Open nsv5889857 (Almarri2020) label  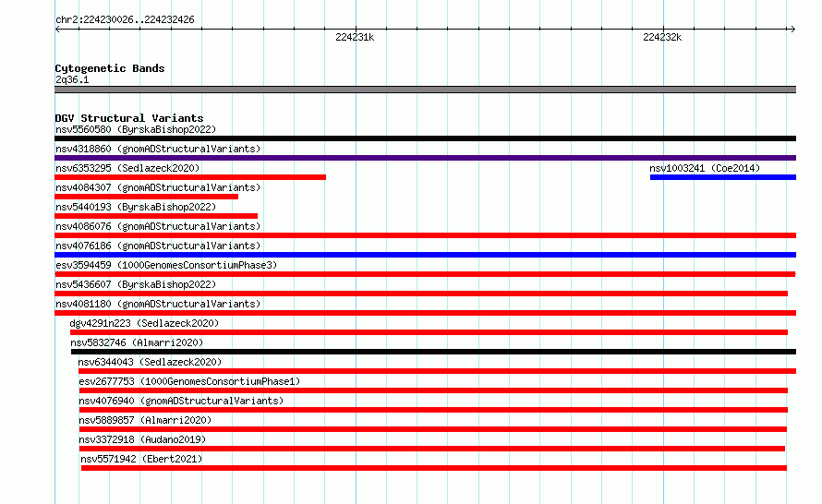point(145,420)
